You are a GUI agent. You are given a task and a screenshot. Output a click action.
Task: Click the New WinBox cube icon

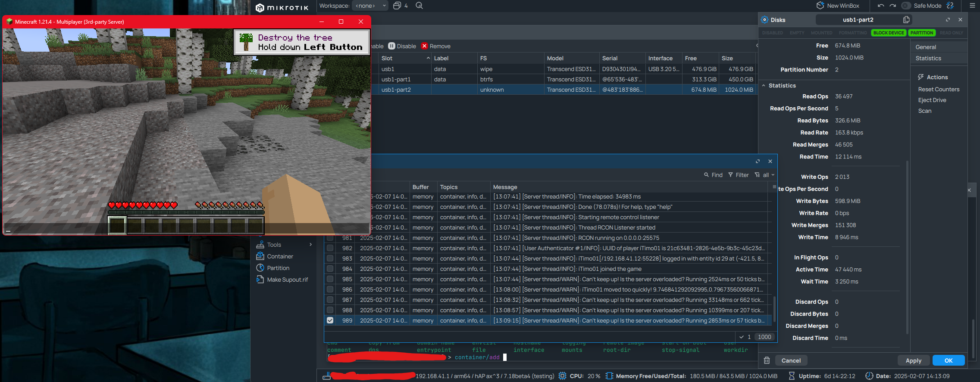click(820, 6)
